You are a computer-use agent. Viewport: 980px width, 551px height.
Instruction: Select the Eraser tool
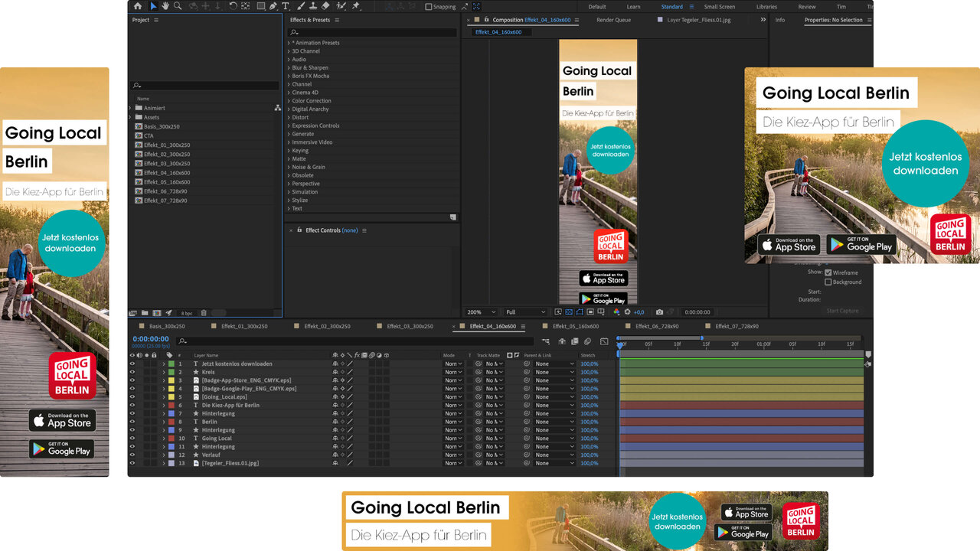[x=325, y=6]
